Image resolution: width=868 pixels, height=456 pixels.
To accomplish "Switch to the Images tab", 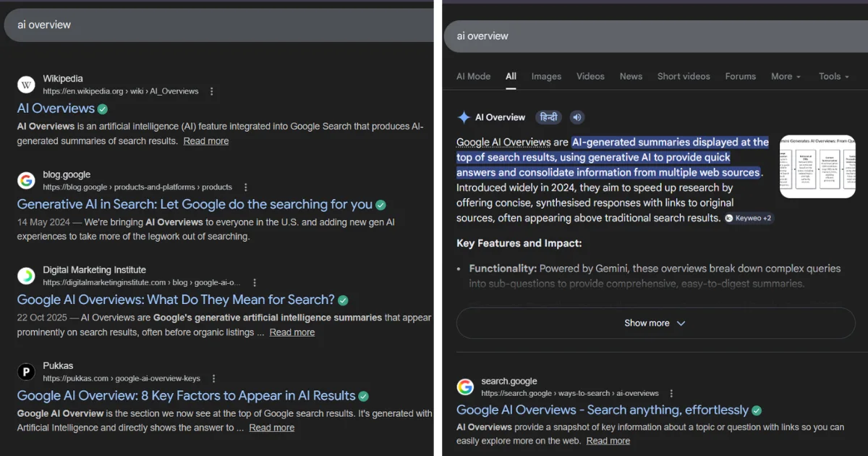I will point(546,76).
